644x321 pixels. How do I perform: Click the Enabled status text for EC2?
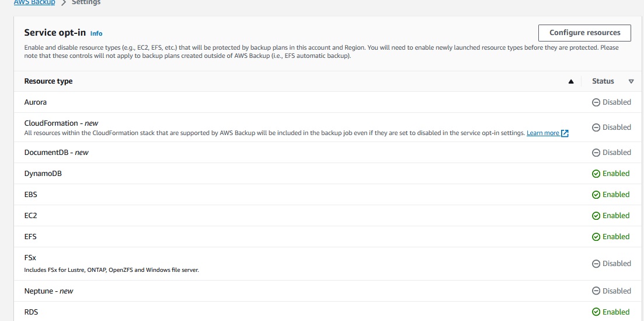click(615, 216)
